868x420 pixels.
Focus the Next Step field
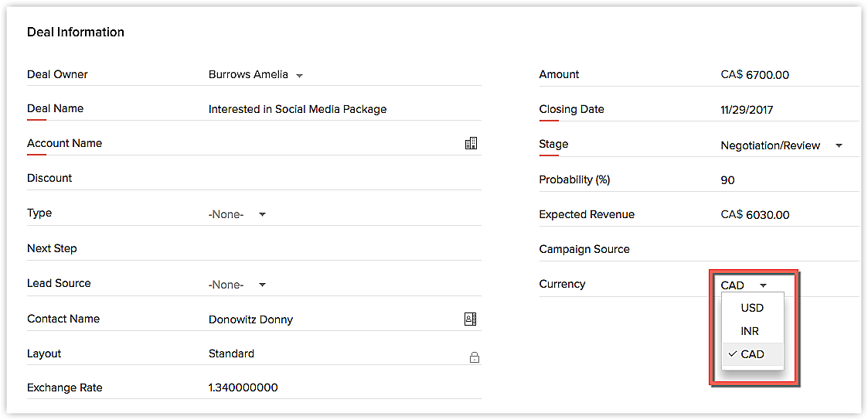click(x=340, y=248)
